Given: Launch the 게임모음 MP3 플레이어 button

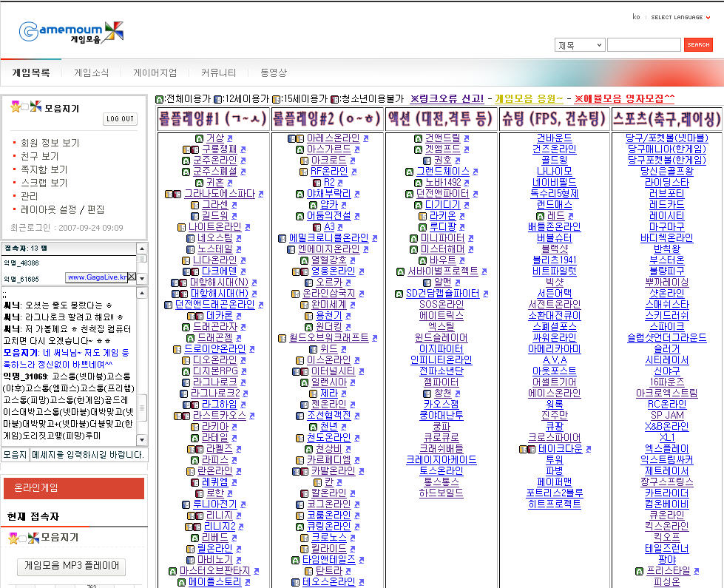Looking at the screenshot, I should point(72,566).
